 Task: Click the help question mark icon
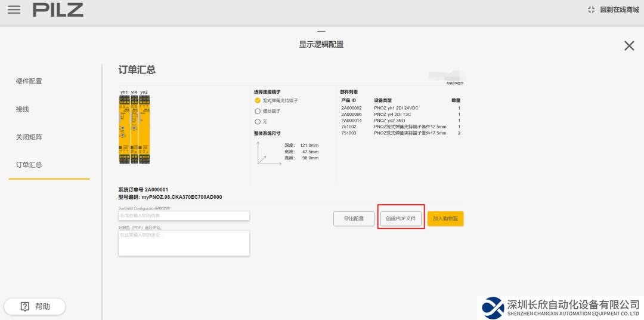tap(25, 307)
